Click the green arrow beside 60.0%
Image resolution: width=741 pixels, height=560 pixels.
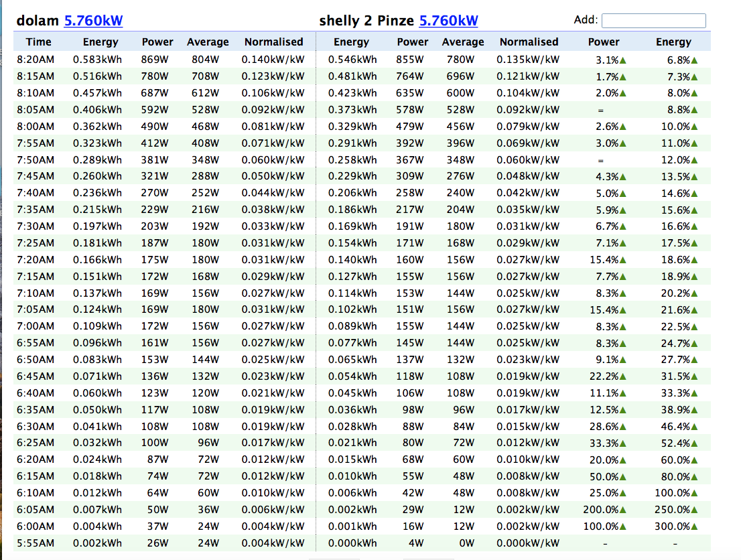694,460
